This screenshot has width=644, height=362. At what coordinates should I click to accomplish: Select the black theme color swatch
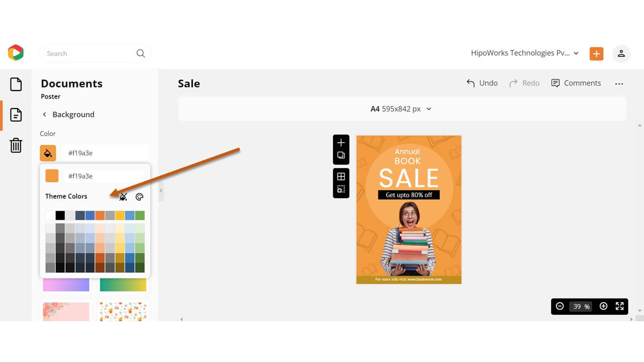[x=60, y=215]
